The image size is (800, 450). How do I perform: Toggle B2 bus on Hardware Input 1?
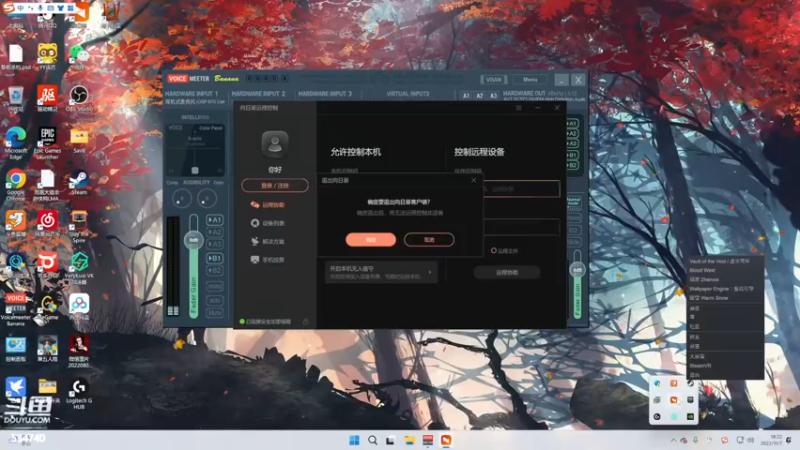[215, 270]
